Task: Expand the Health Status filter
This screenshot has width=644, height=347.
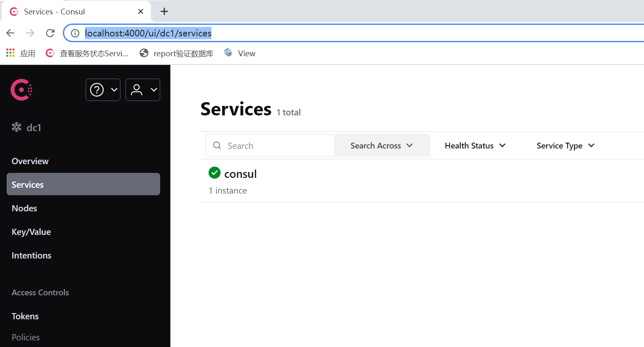Action: pyautogui.click(x=475, y=146)
